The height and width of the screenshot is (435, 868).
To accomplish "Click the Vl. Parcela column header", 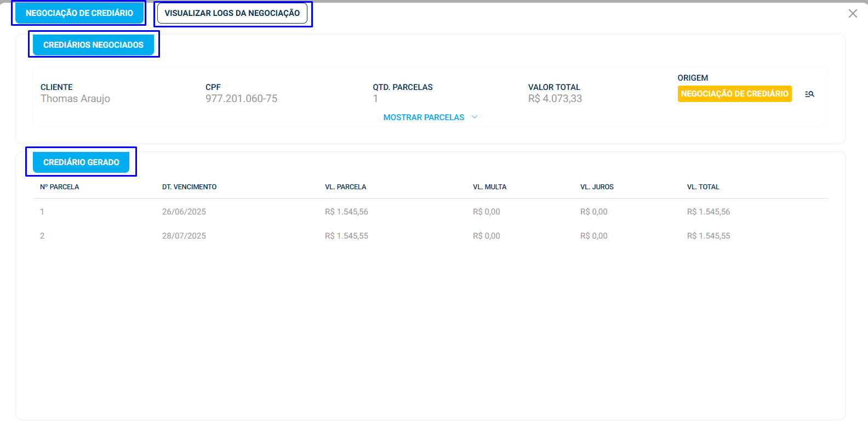I will 345,187.
